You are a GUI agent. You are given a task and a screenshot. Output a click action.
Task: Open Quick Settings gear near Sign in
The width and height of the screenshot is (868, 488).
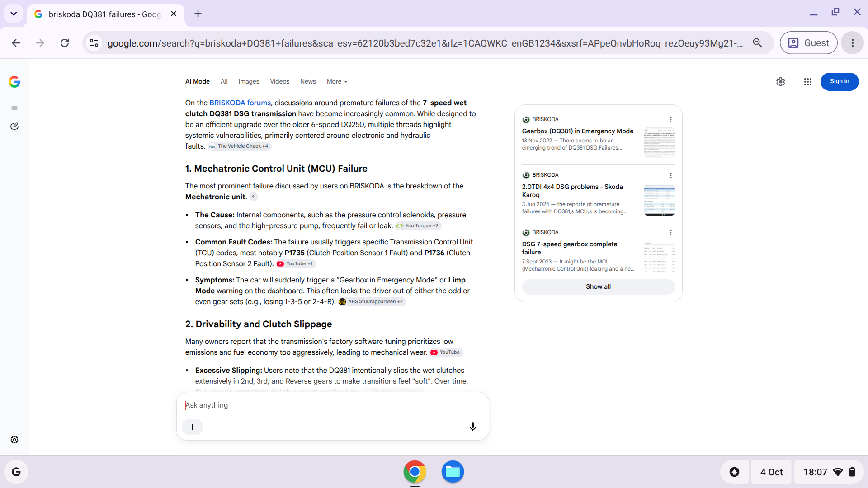(x=781, y=82)
